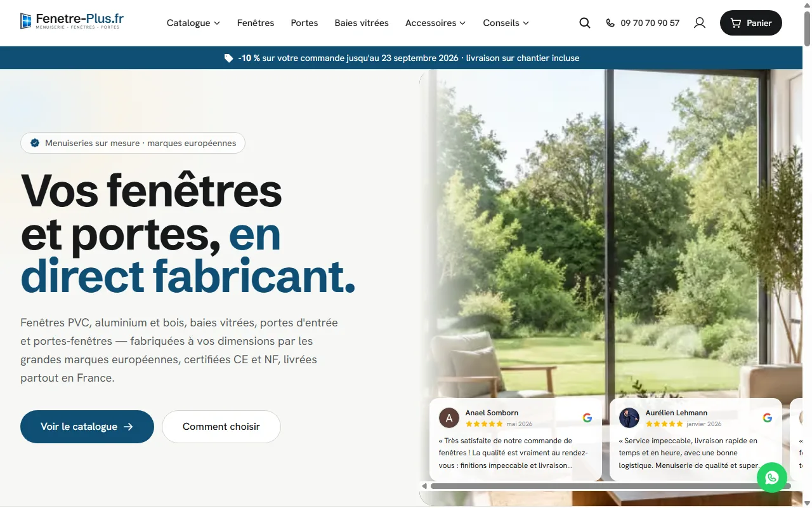
Task: Click the "Menuiseries sur mesure" badge
Action: click(133, 143)
